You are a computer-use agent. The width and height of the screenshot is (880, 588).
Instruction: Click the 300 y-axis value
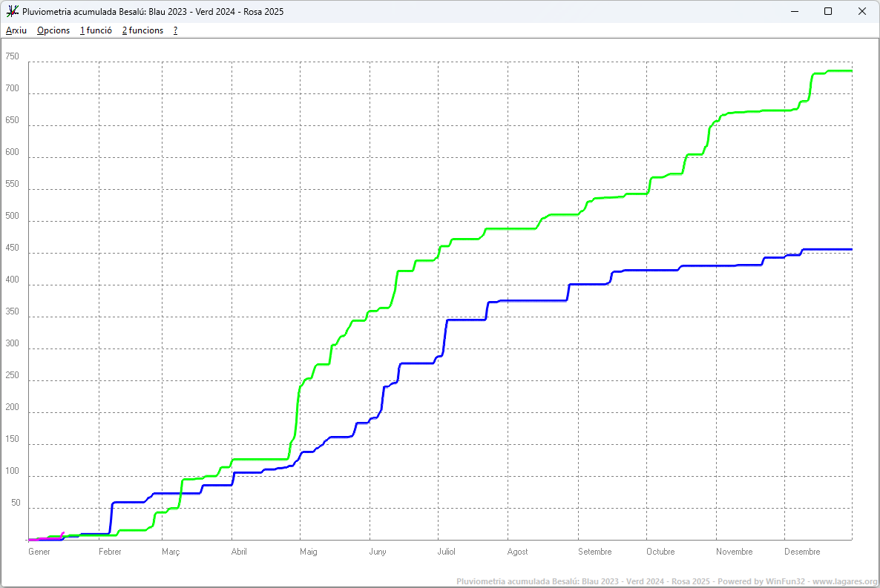pos(13,343)
